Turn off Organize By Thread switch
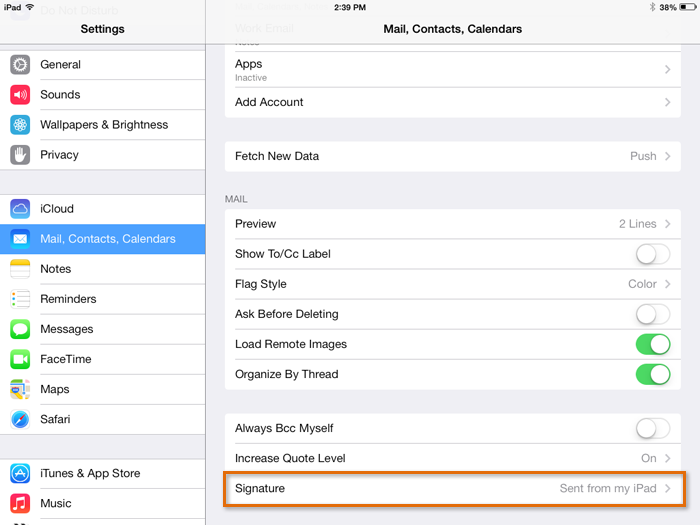Viewport: 700px width, 525px height. pos(653,374)
